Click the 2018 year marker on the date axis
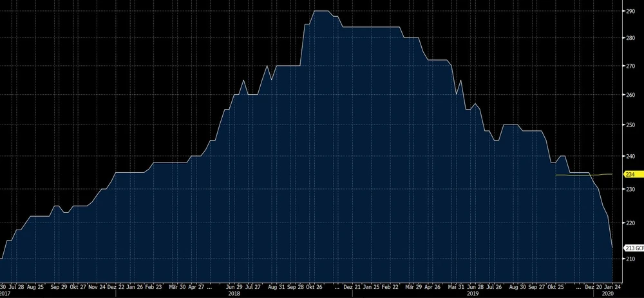The image size is (644, 298). [234, 292]
